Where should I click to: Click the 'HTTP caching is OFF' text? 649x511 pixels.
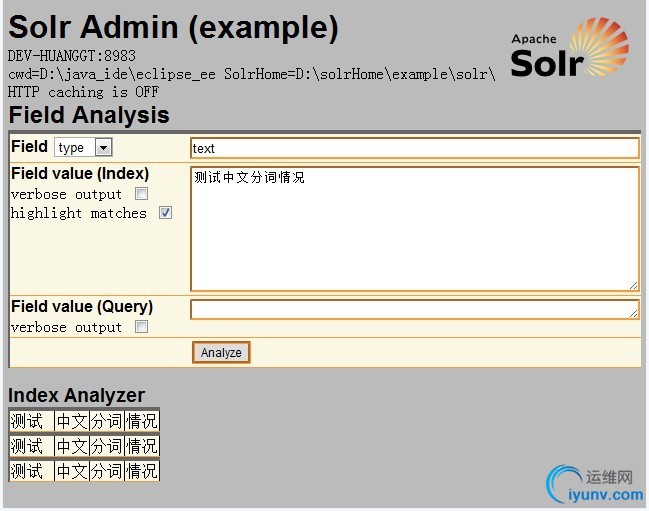point(83,91)
